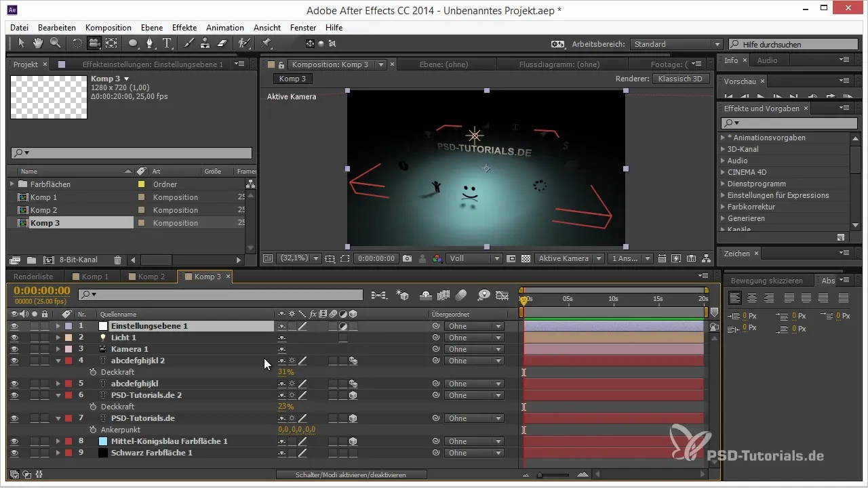Viewport: 868px width, 488px height.
Task: Switch to the Komp 1 timeline tab
Action: click(x=95, y=277)
